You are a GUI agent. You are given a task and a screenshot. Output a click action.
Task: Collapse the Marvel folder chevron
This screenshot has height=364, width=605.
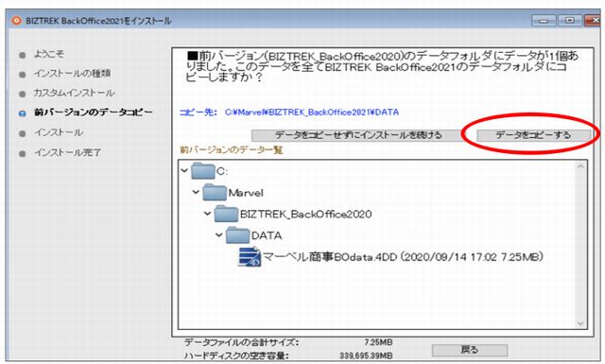pos(196,192)
